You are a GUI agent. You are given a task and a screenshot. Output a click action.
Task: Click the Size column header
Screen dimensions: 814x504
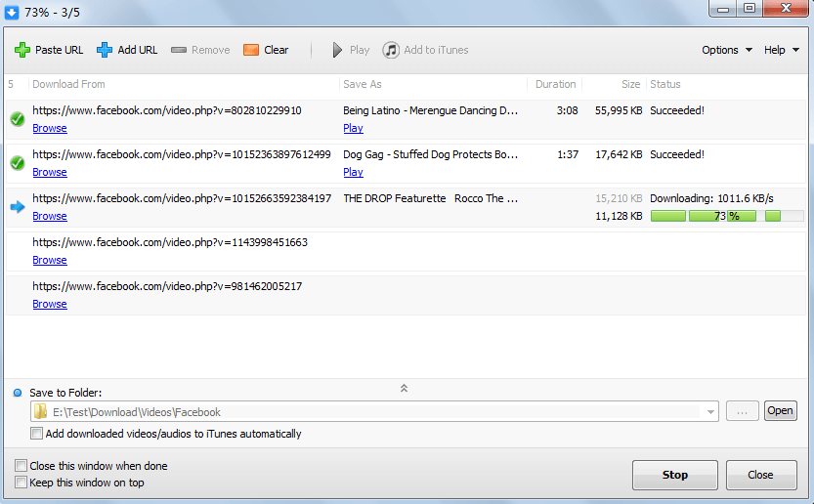point(630,84)
